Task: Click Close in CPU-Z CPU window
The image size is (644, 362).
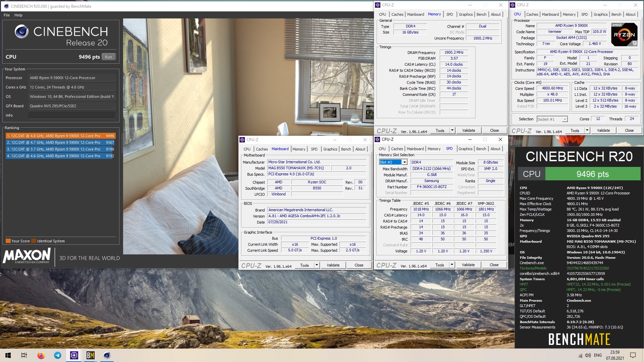Action: point(629,130)
